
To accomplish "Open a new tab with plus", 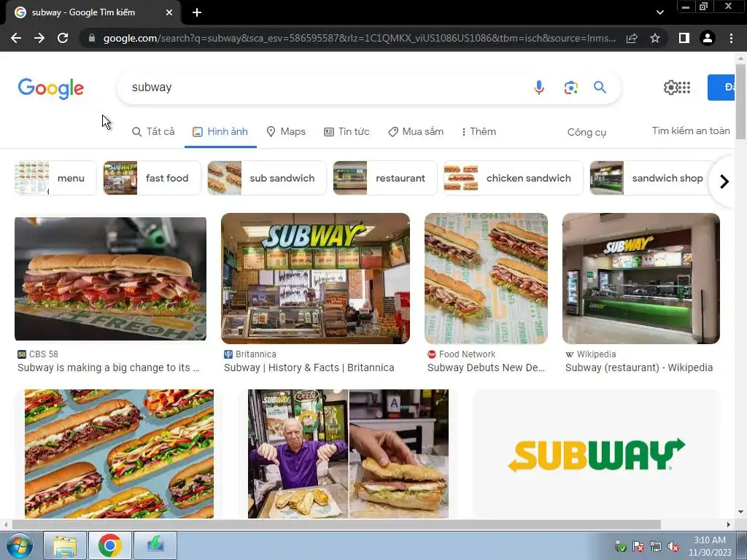I will 197,12.
